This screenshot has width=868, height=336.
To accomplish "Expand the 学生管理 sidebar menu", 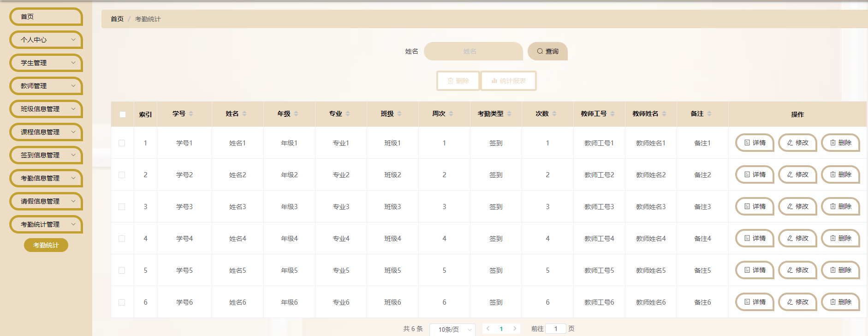I will (x=46, y=63).
